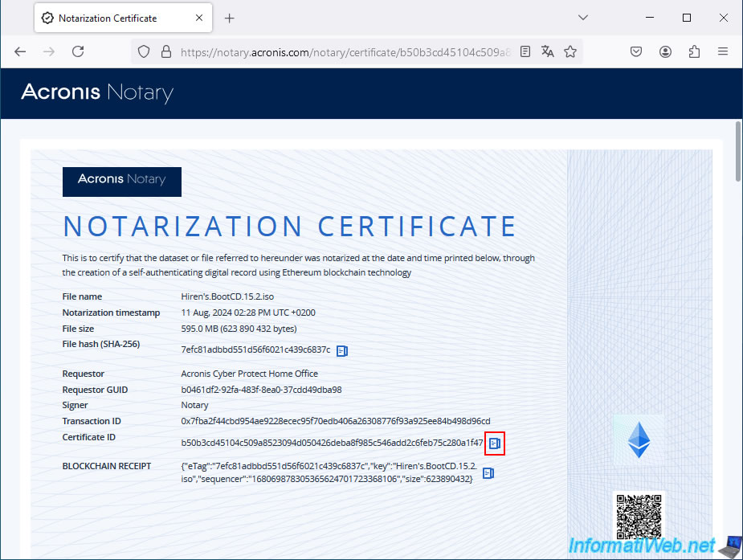Copy the Certificate ID to clipboard
Viewport: 743px width, 560px height.
(495, 443)
